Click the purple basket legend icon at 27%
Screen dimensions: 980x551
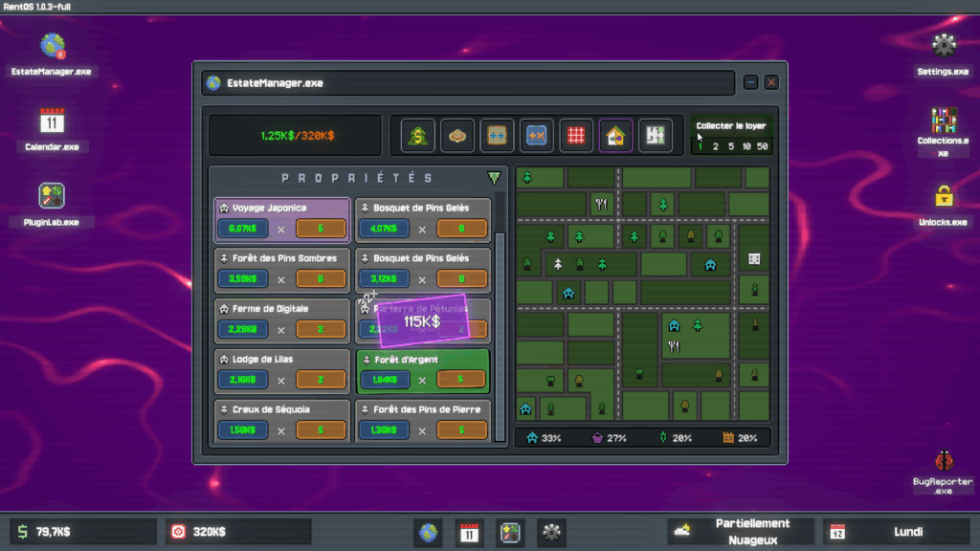click(597, 438)
